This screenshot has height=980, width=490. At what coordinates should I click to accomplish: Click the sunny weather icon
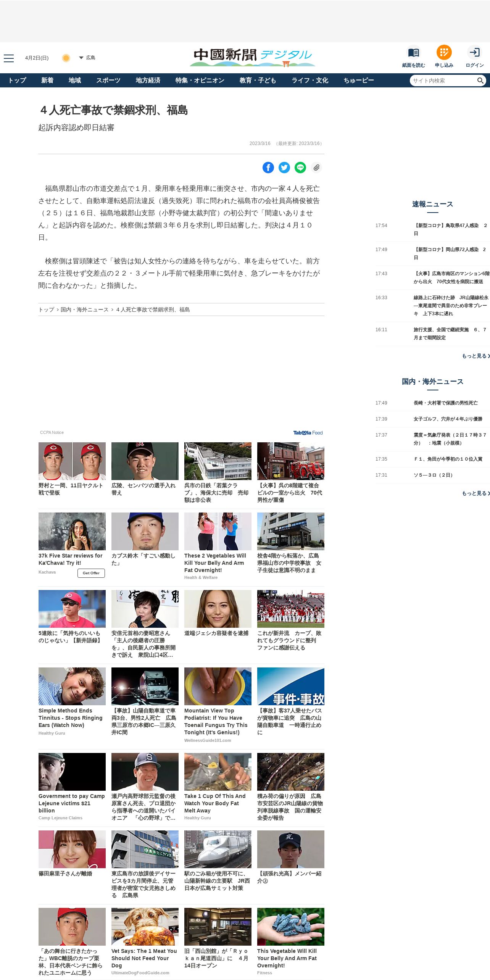66,58
